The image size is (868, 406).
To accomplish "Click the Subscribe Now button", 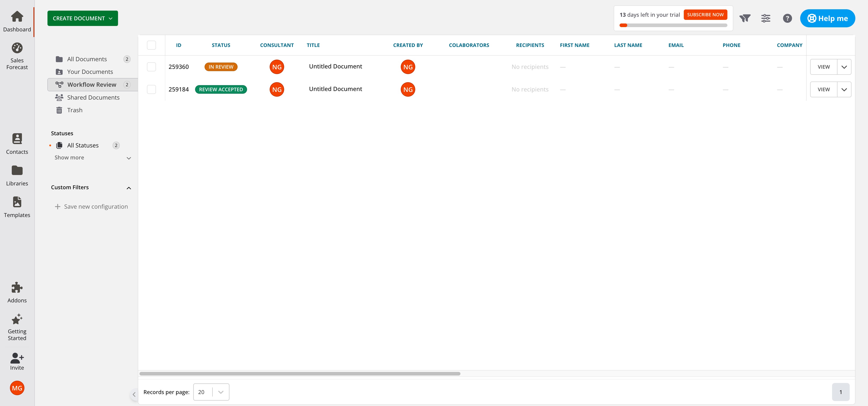I will [x=705, y=15].
